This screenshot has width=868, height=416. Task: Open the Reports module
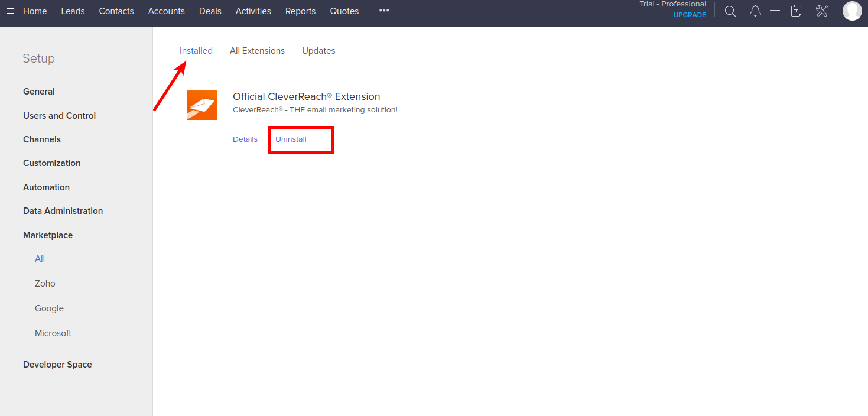point(300,11)
